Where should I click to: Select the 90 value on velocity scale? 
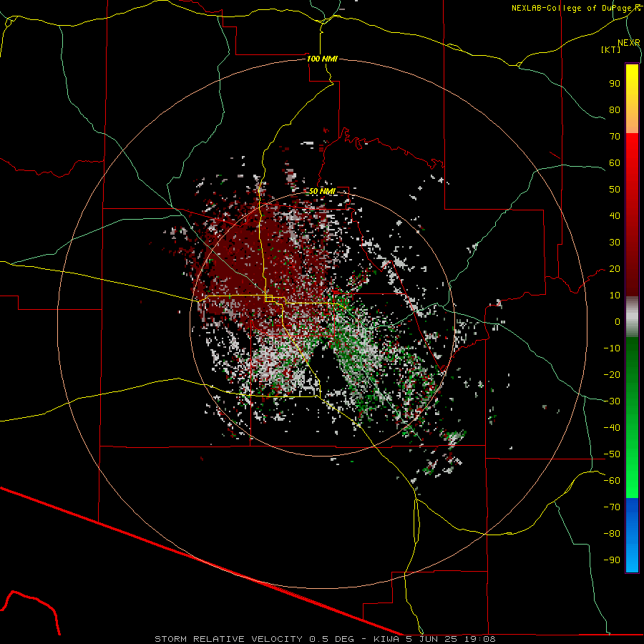[x=615, y=84]
